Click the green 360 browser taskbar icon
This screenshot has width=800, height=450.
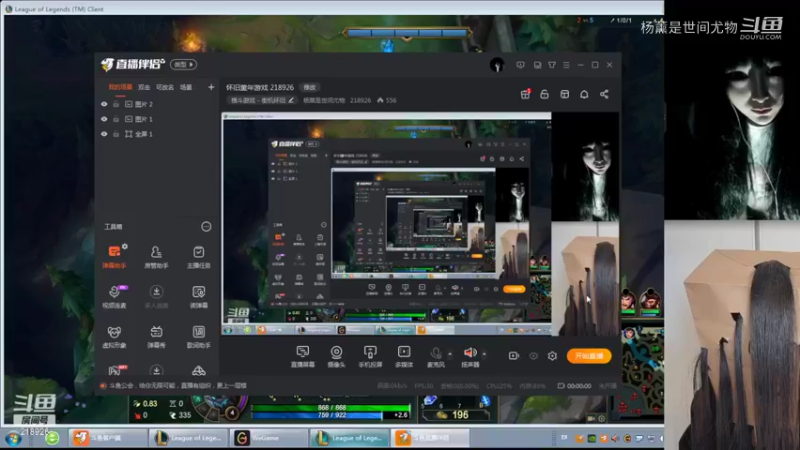[52, 438]
